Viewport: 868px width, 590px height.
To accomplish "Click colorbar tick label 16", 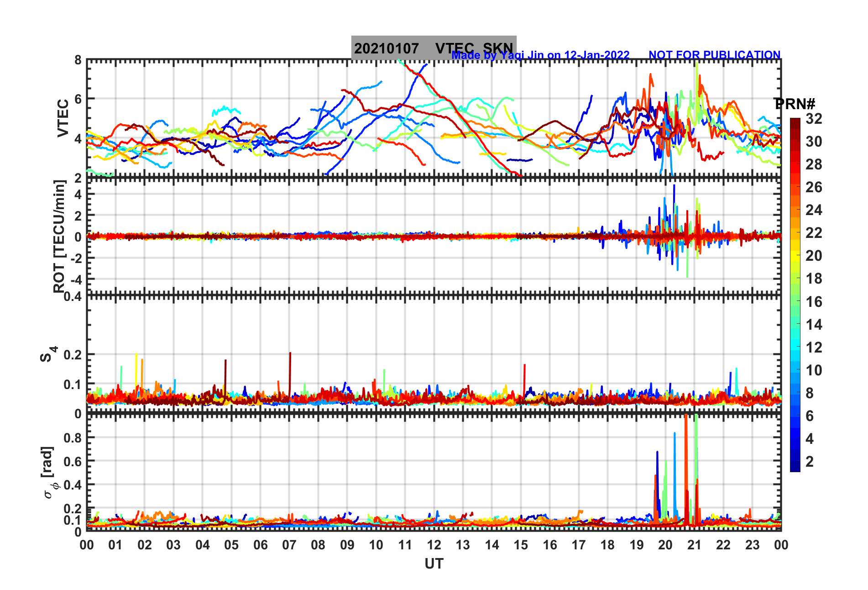I will click(x=814, y=301).
